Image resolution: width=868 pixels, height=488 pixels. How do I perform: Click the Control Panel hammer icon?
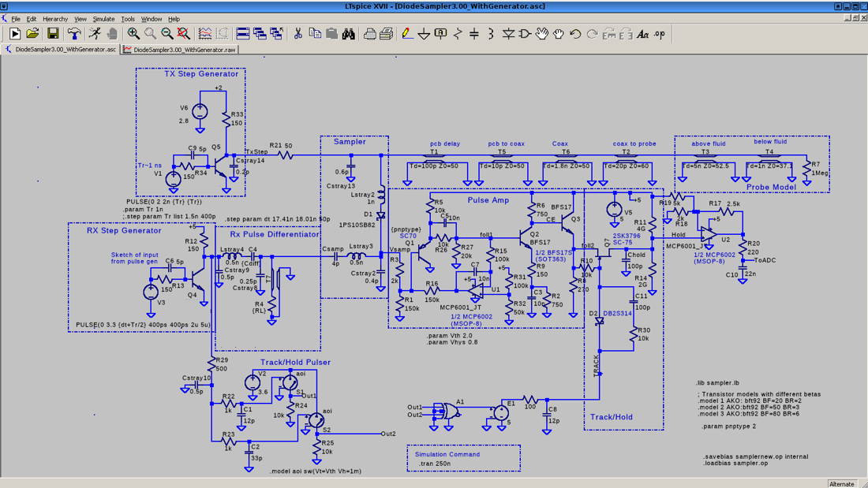pos(73,34)
